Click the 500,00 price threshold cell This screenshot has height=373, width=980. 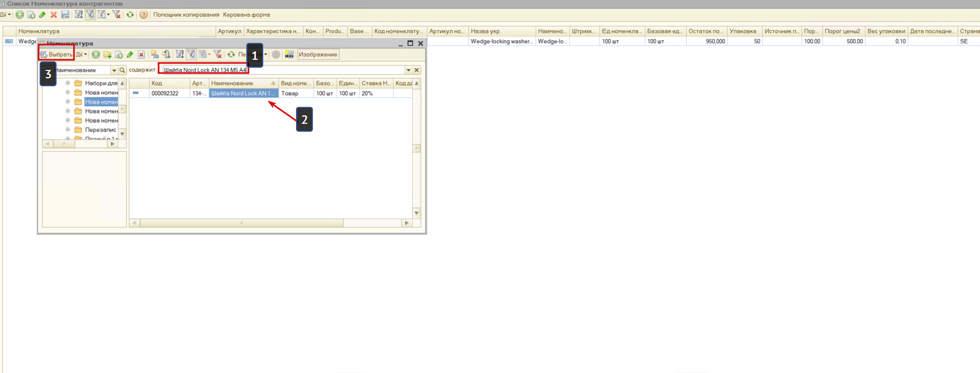(x=844, y=41)
